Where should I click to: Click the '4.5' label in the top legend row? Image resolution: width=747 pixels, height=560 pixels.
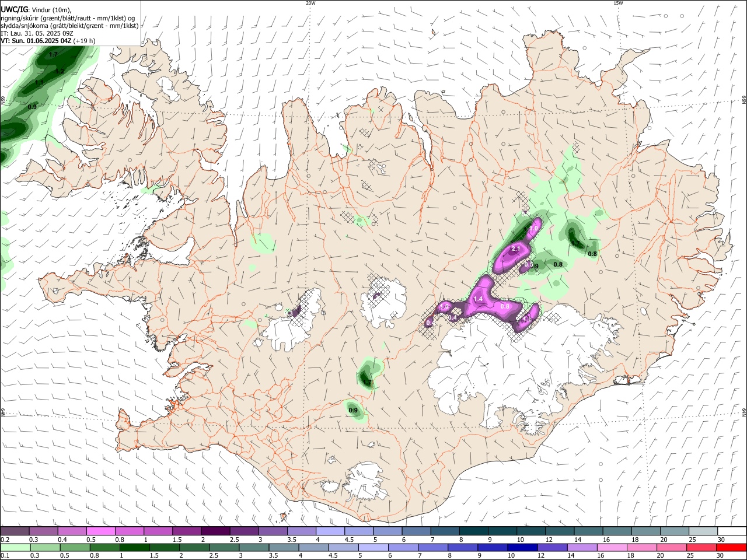[349, 540]
